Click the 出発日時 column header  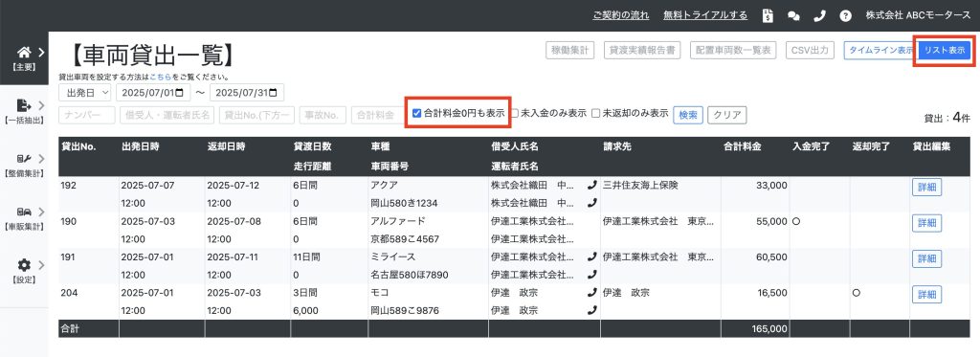click(141, 146)
